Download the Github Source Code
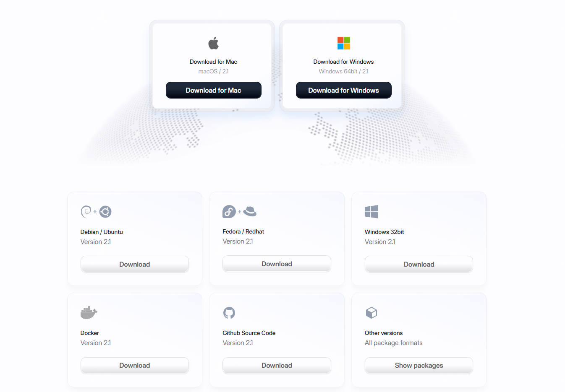Viewport: 565px width, 392px height. tap(277, 366)
